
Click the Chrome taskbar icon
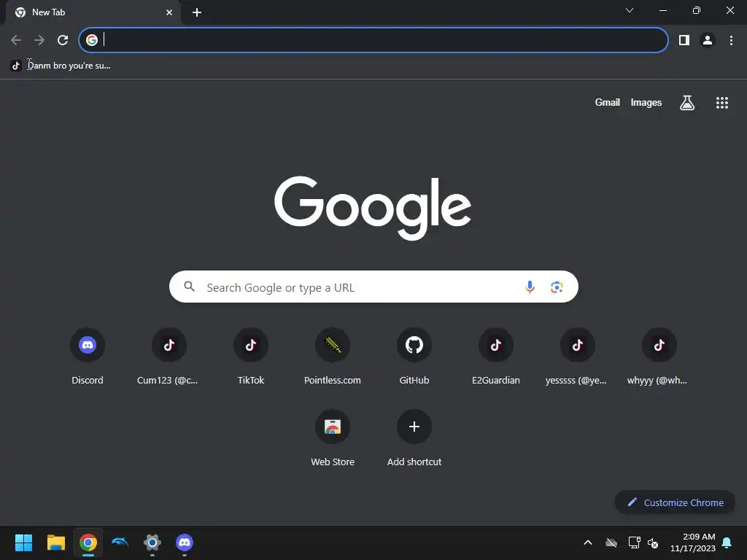88,542
